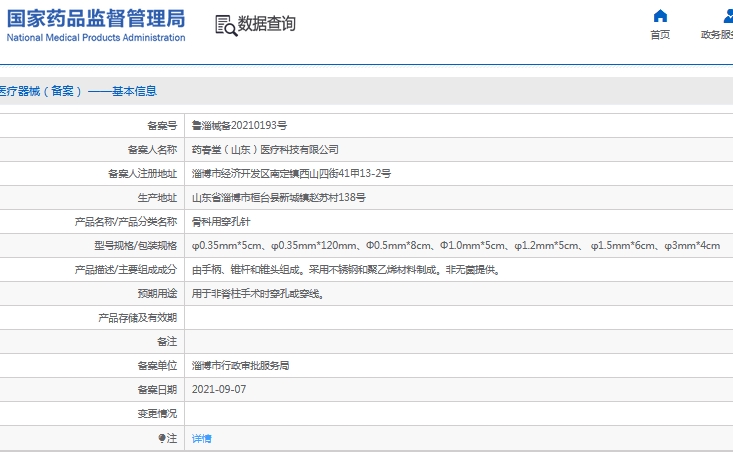Click the 备案单位 row label

click(157, 366)
